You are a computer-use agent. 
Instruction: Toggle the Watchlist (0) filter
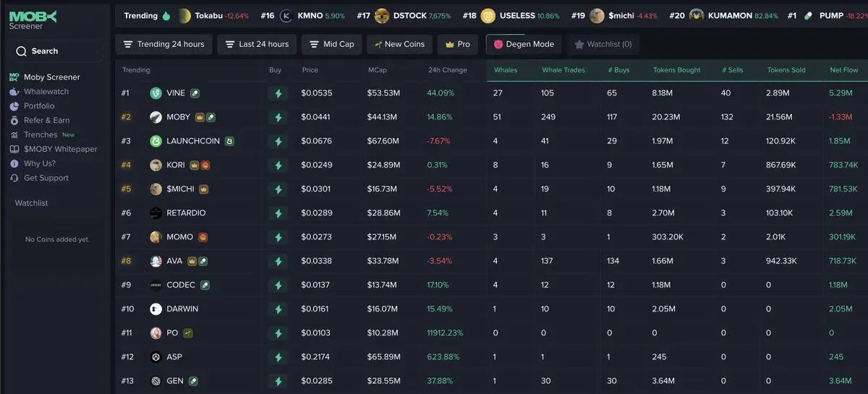coord(603,44)
